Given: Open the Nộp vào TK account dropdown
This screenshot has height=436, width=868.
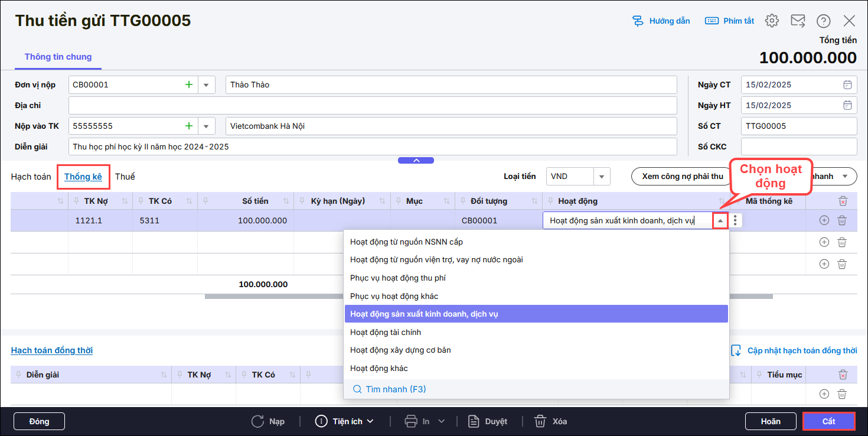Looking at the screenshot, I should click(206, 126).
